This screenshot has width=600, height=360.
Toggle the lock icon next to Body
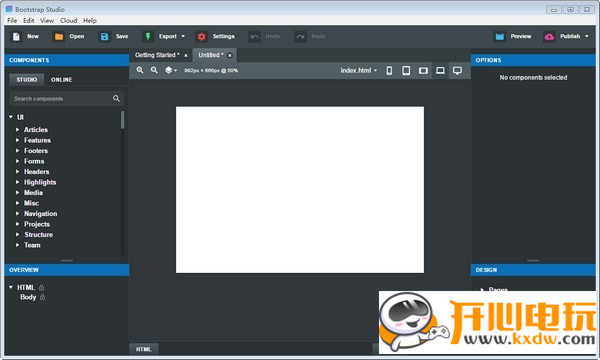pyautogui.click(x=42, y=297)
